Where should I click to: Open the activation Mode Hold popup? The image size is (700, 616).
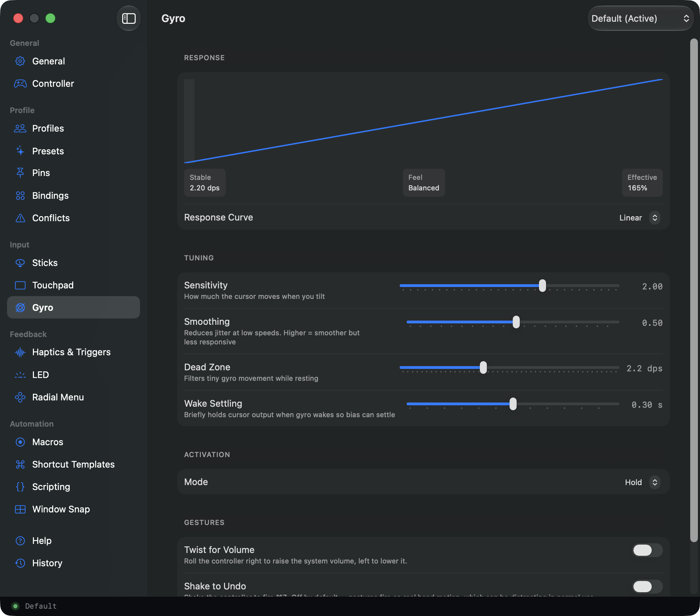642,482
